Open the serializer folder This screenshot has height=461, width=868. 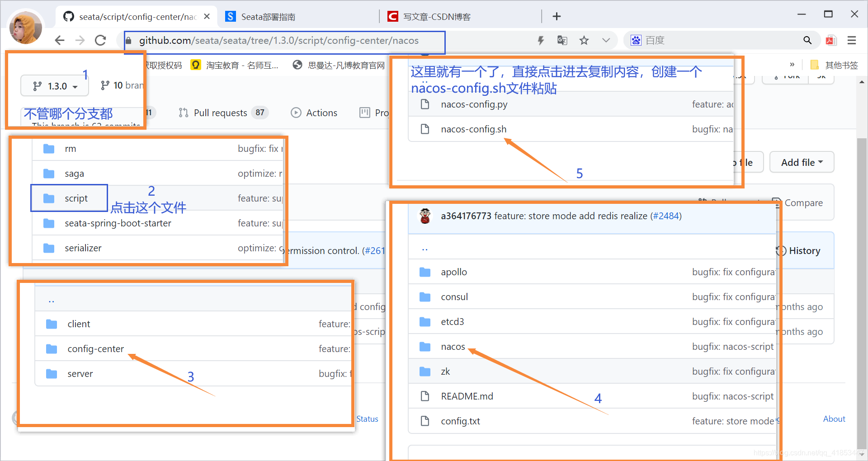pyautogui.click(x=83, y=248)
